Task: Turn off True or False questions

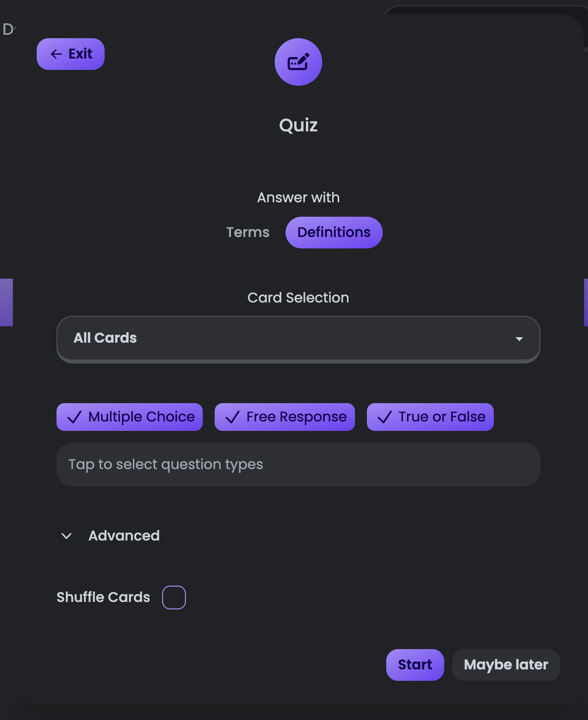Action: point(430,417)
